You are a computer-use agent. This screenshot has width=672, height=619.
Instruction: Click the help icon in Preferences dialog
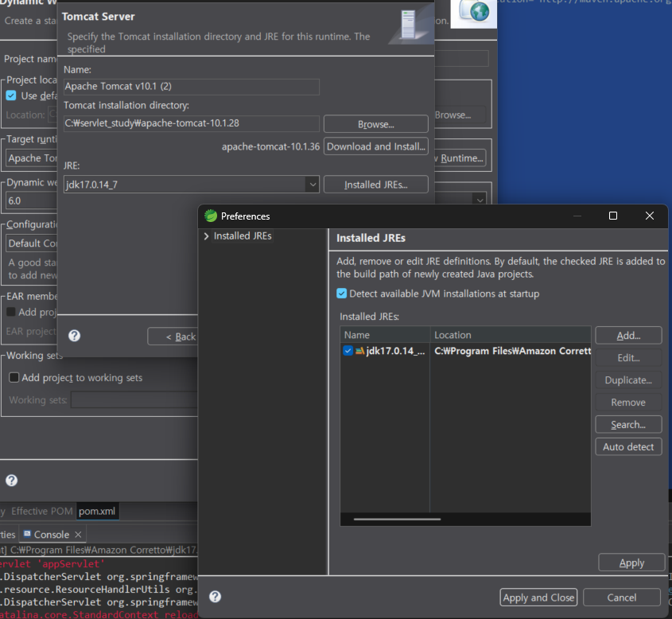point(216,596)
